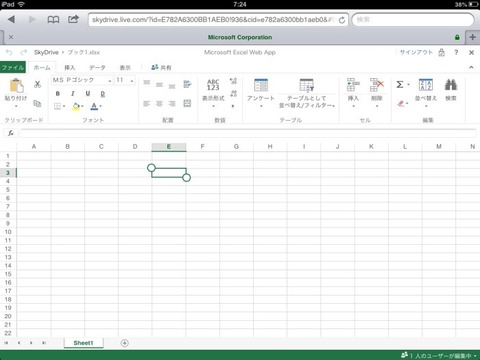
Task: Switch to the 表示 tab
Action: [125, 68]
